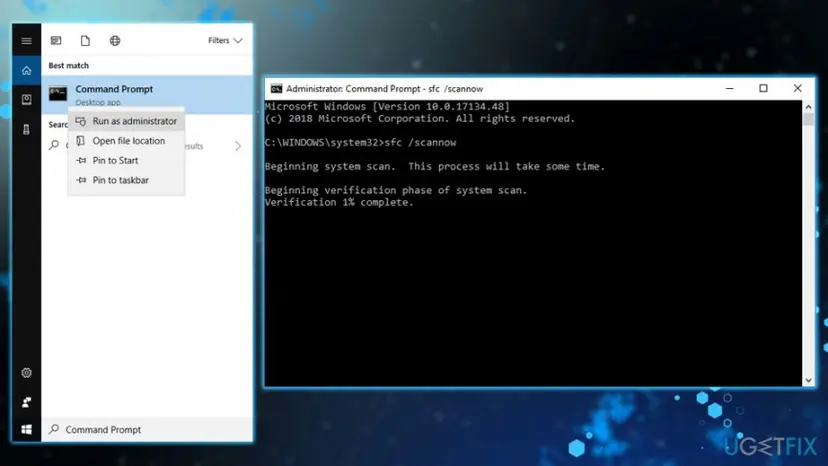
Task: Click the Command Prompt vertical scrollbar thumb
Action: [808, 119]
